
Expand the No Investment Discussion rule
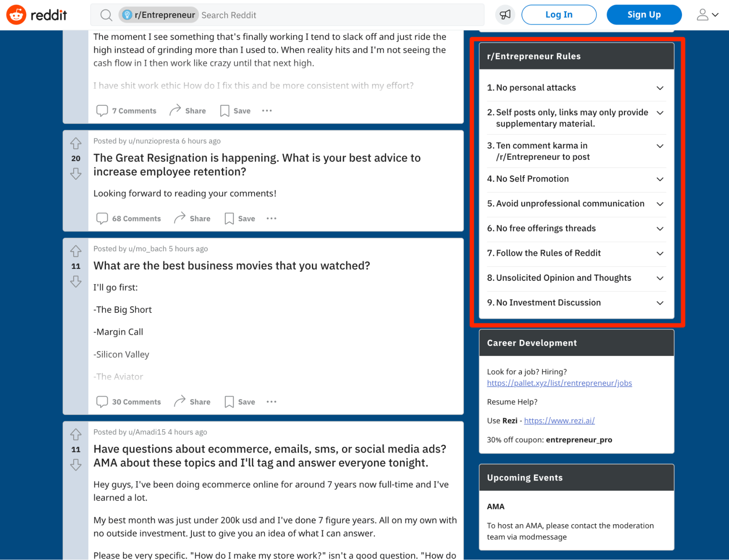click(x=660, y=302)
